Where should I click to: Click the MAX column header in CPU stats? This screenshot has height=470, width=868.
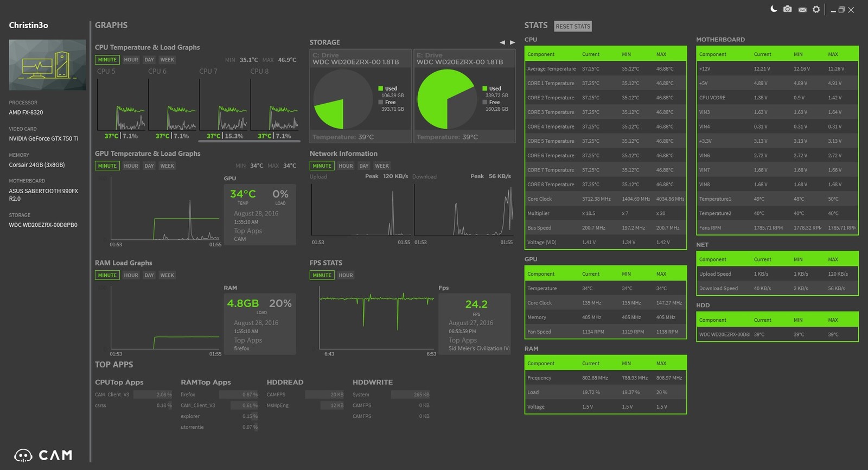[661, 54]
